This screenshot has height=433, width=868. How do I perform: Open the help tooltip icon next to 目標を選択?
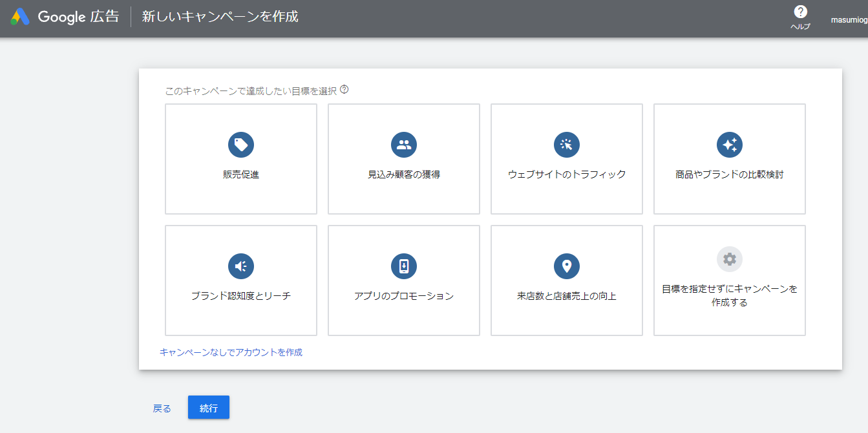coord(344,90)
